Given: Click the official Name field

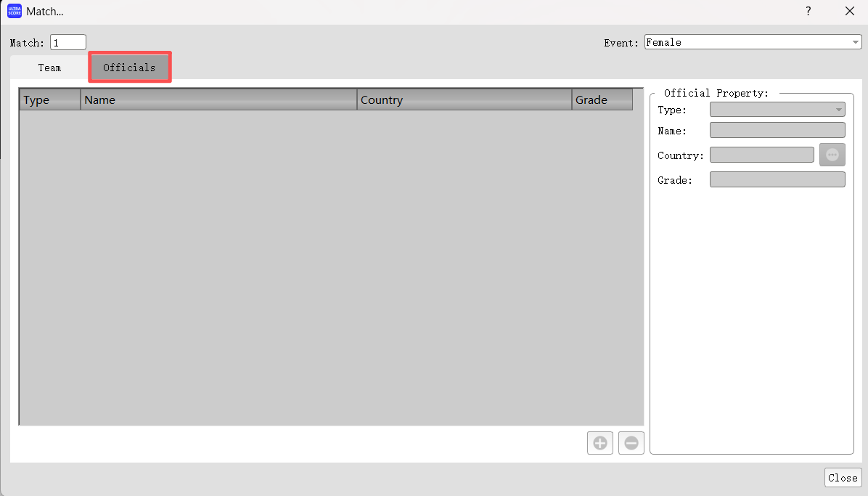Looking at the screenshot, I should pyautogui.click(x=777, y=131).
